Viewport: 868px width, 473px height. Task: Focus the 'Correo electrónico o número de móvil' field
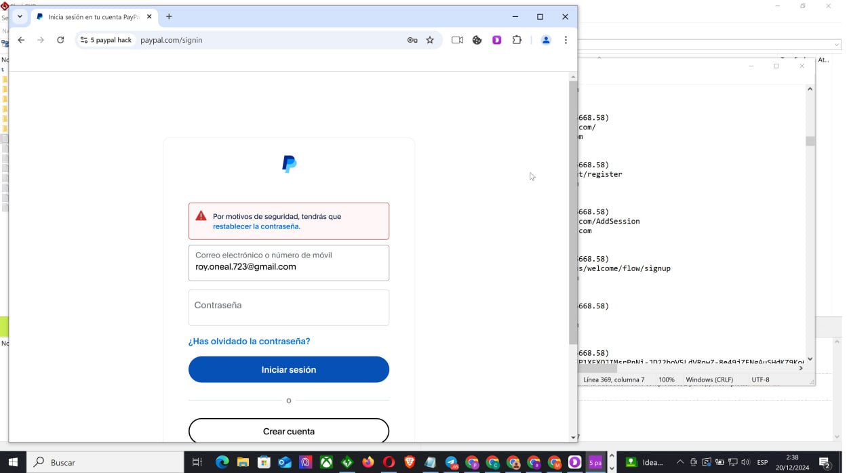coord(289,263)
